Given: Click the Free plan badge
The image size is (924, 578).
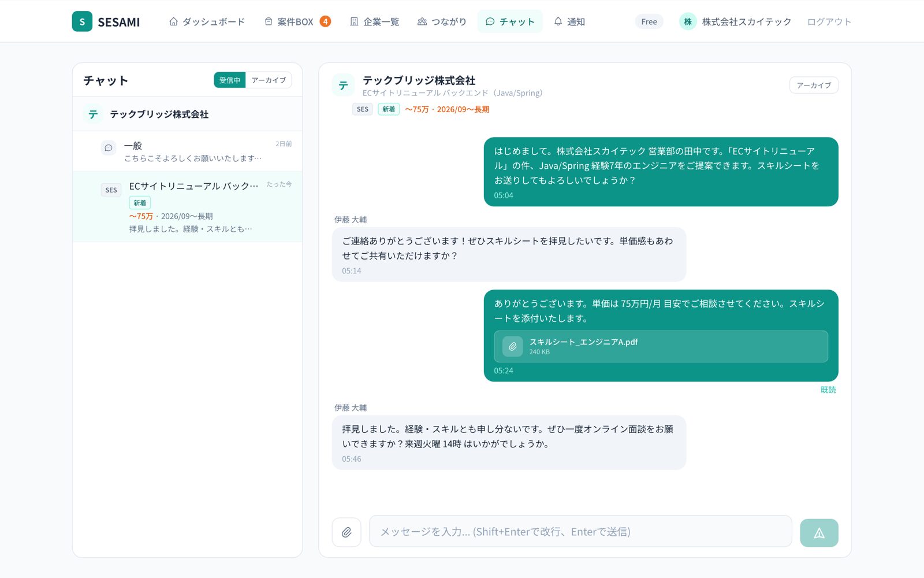Looking at the screenshot, I should [x=649, y=21].
